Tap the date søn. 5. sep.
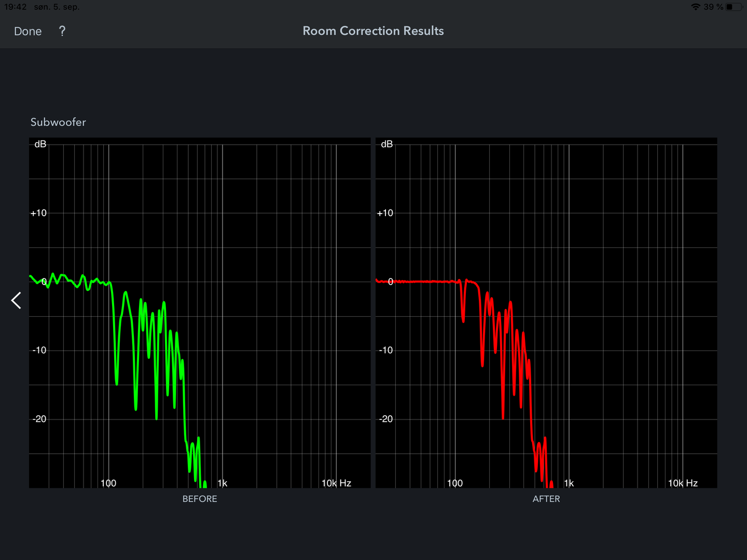 (x=57, y=7)
